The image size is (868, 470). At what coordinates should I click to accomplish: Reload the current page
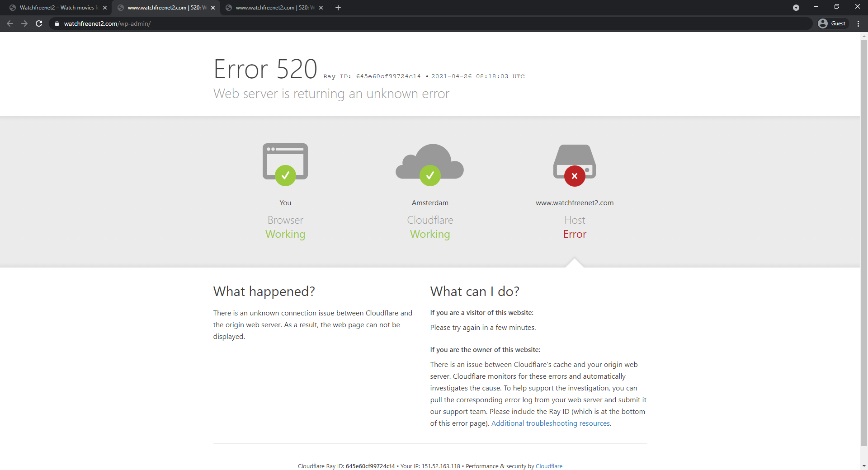(39, 23)
